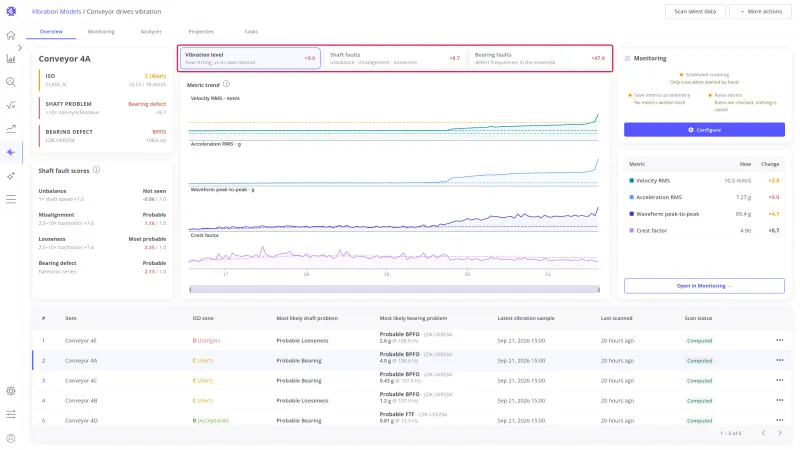Open row actions menu for Conveyor 4B
Image resolution: width=800 pixels, height=450 pixels.
point(779,401)
